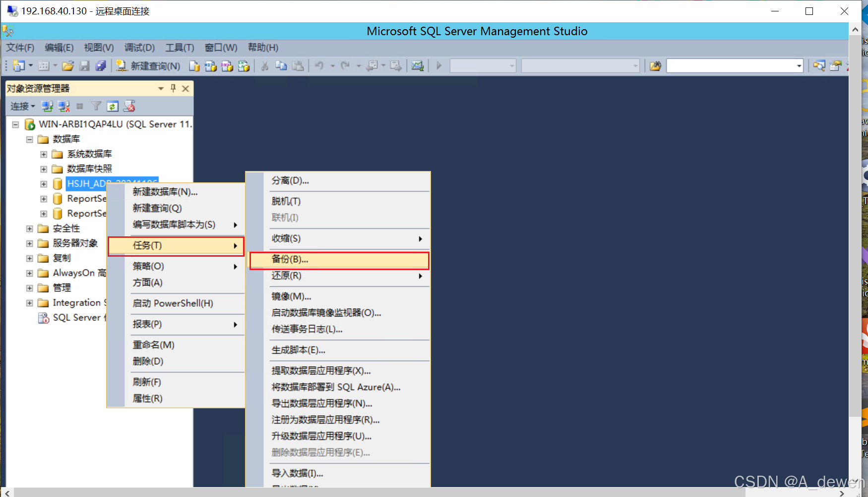
Task: Choose 新建数据库(N)... from context menu
Action: pyautogui.click(x=176, y=192)
